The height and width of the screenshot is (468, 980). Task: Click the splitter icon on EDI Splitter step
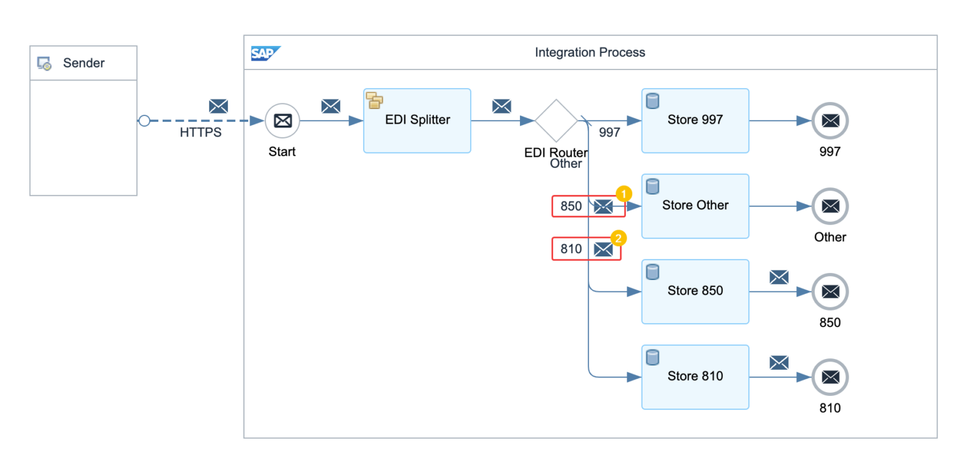375,99
